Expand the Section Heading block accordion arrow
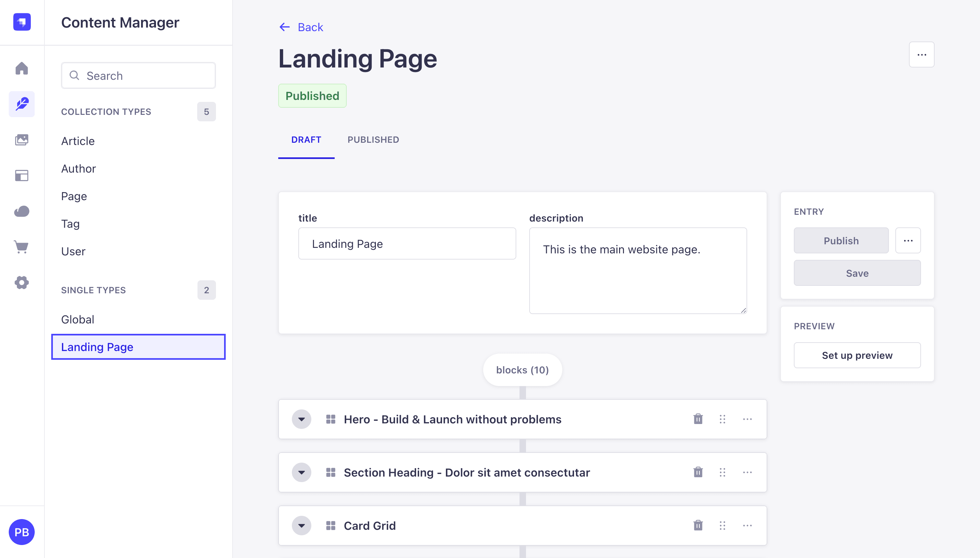This screenshot has width=980, height=558. tap(301, 472)
